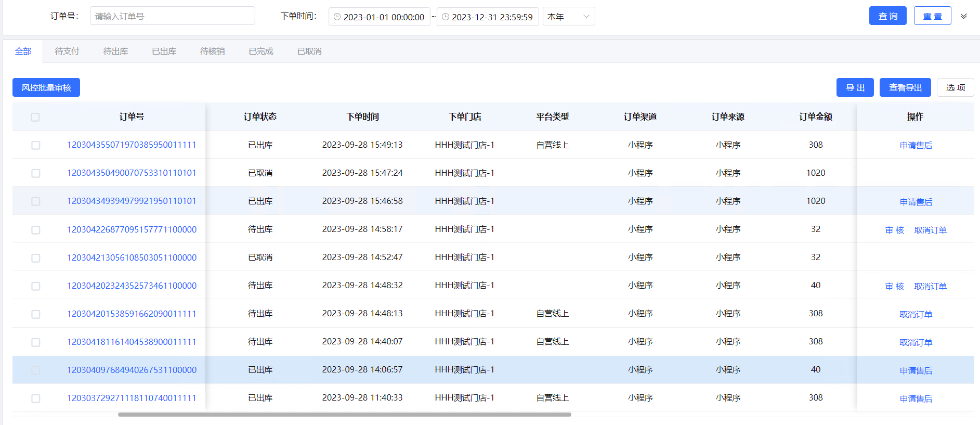Screen dimensions: 980x425
Task: Open order link 1203042130561085030511​00000
Action: [x=132, y=258]
